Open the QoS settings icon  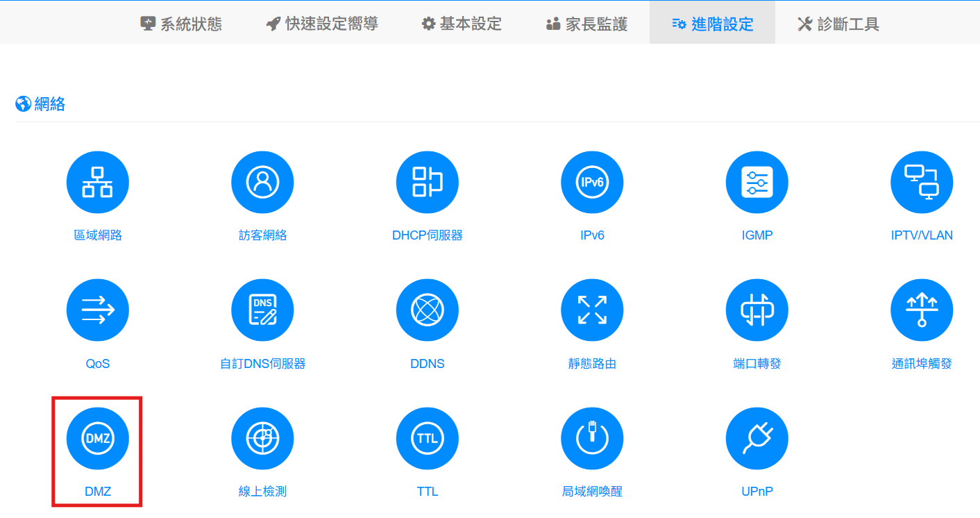tap(97, 310)
